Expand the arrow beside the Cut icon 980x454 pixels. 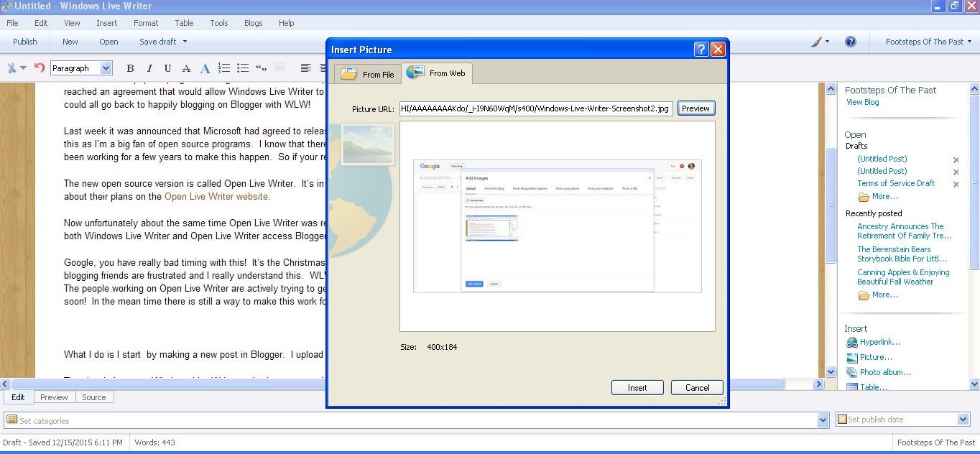pyautogui.click(x=24, y=68)
